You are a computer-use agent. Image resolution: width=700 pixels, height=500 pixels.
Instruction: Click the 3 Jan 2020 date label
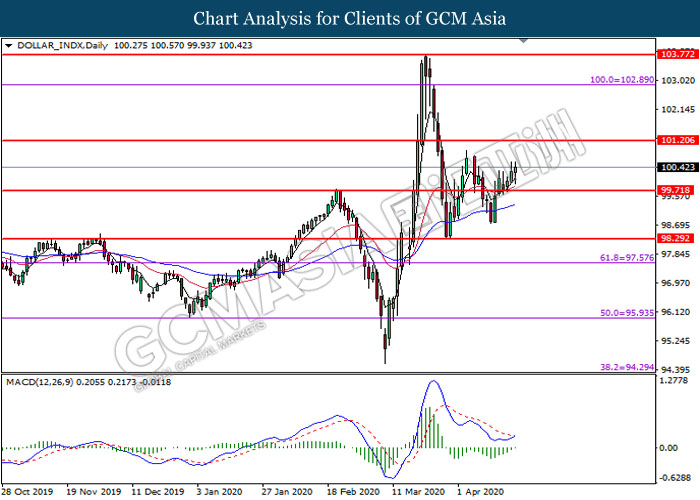point(220,492)
